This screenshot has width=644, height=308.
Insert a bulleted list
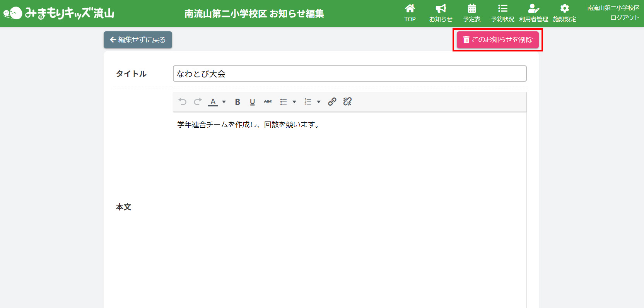(x=284, y=102)
